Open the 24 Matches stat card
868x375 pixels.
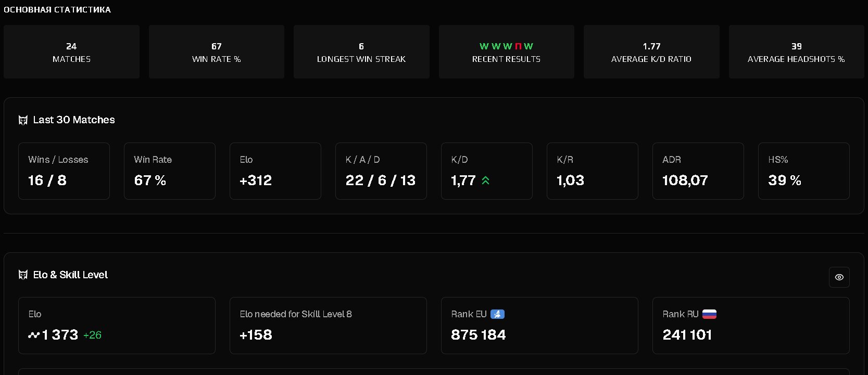coord(71,52)
